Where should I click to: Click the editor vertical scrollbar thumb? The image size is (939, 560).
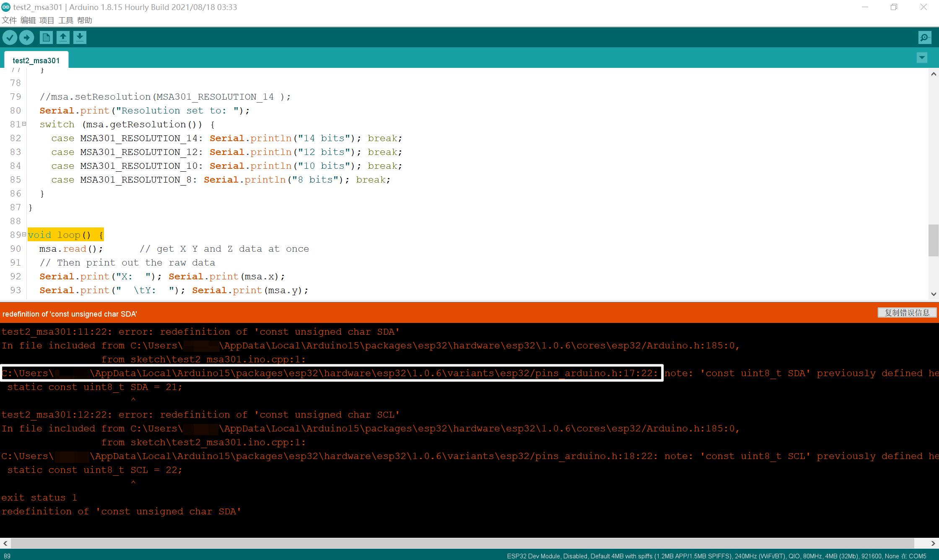[x=934, y=240]
